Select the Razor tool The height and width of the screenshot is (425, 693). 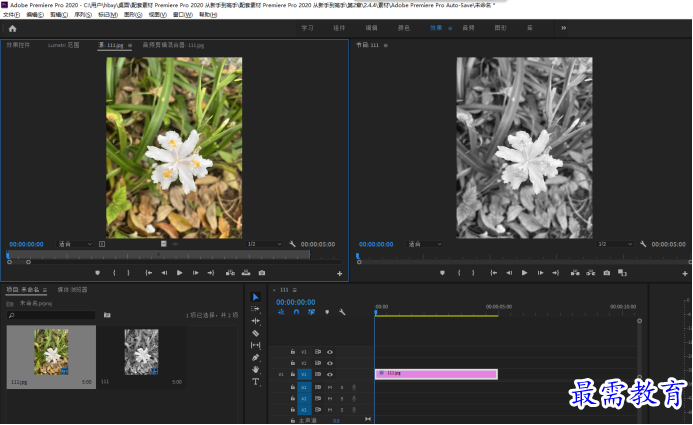255,333
